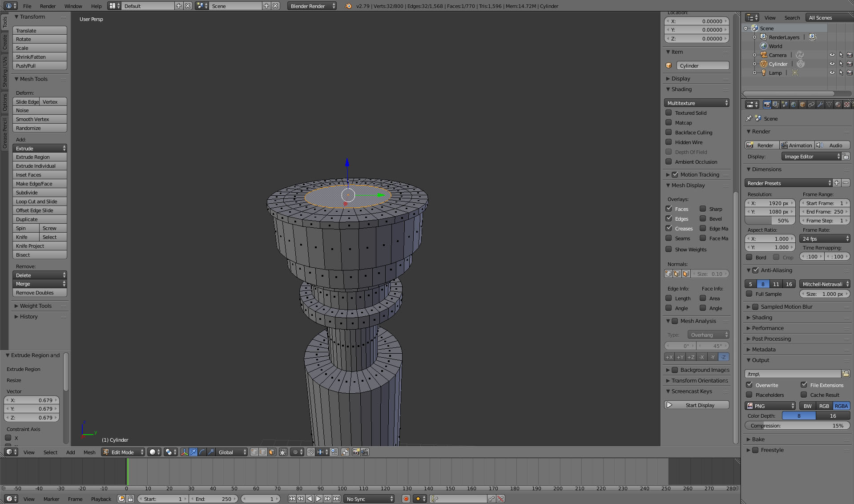Click the Blender logo icon in top bar
The height and width of the screenshot is (504, 854).
click(348, 6)
